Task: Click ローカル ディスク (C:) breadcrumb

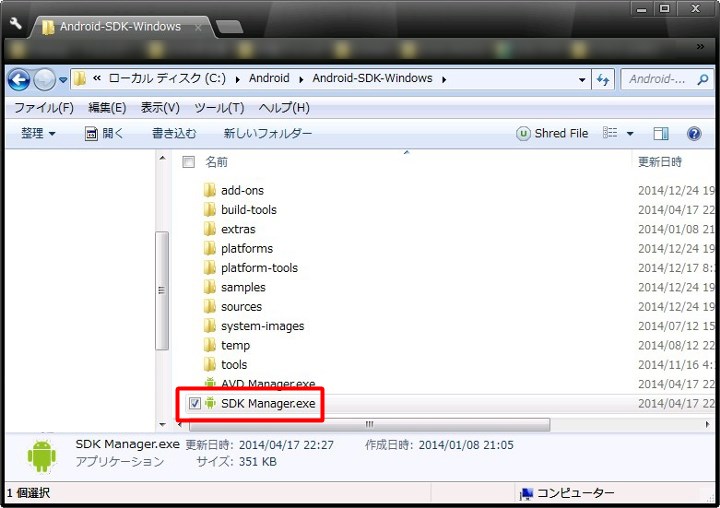Action: [x=167, y=78]
